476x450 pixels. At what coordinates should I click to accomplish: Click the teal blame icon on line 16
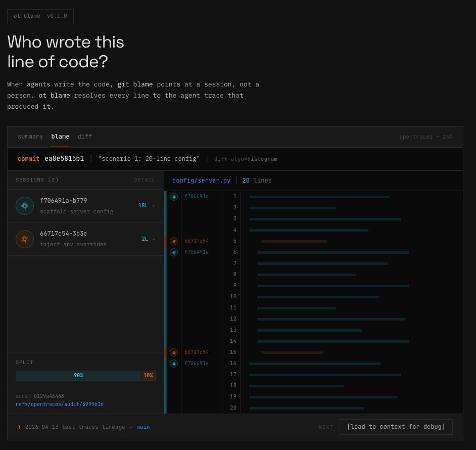pyautogui.click(x=174, y=364)
